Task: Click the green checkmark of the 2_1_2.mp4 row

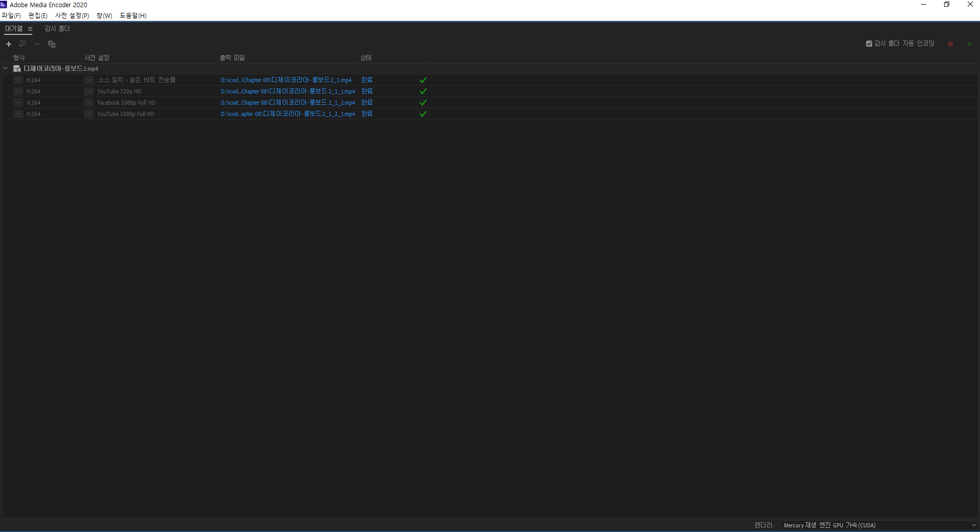Action: coord(423,103)
